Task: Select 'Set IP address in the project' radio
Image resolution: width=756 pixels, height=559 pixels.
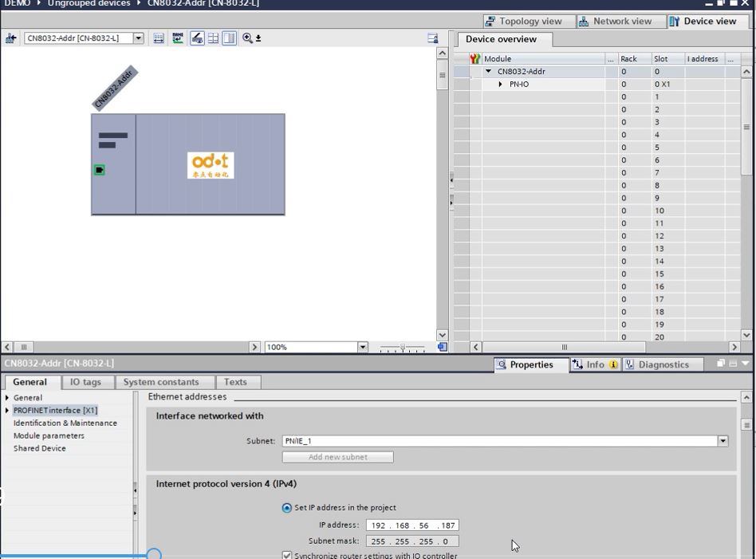Action: coord(287,508)
